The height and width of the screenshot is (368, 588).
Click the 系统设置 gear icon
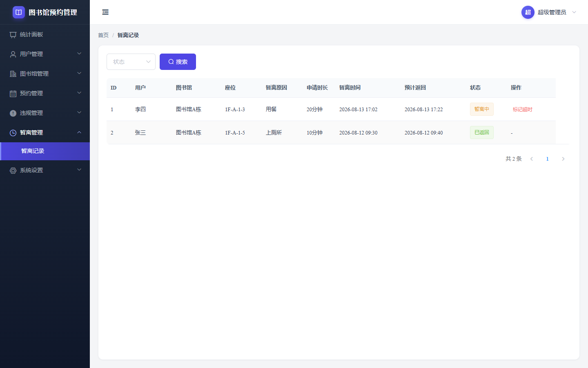tap(13, 171)
